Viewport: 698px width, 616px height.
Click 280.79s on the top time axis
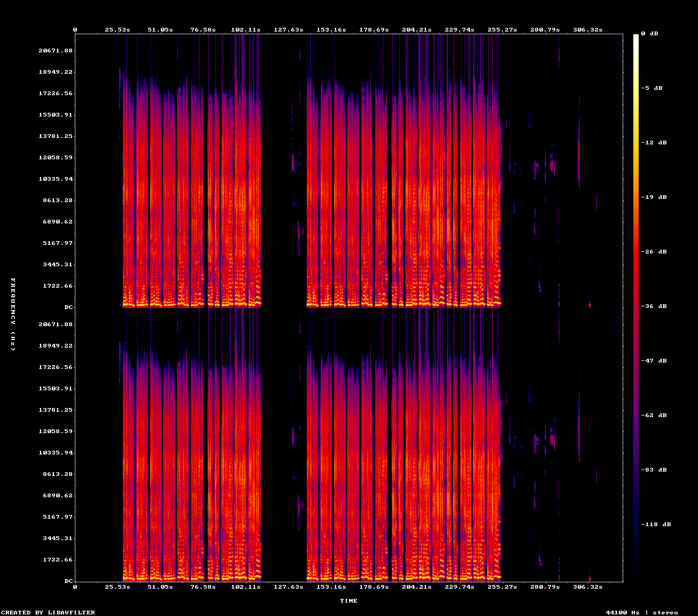tap(545, 30)
